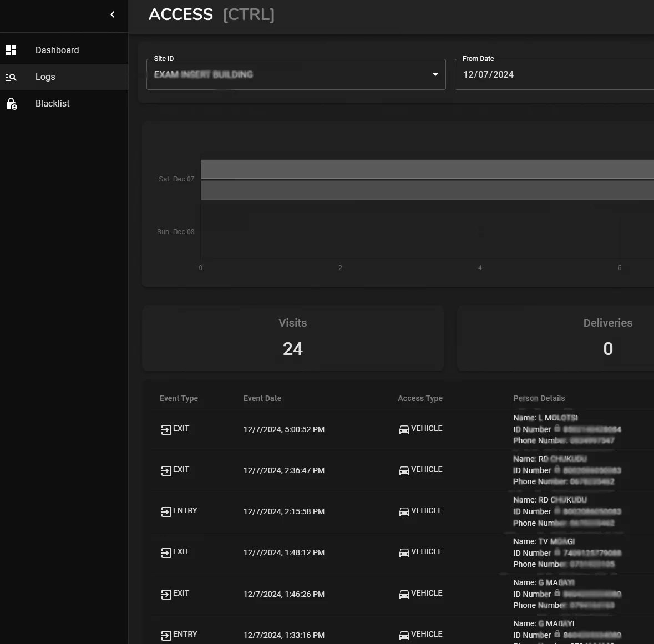Viewport: 654px width, 644px height.
Task: Click the Visits card showing 24
Action: click(x=293, y=338)
